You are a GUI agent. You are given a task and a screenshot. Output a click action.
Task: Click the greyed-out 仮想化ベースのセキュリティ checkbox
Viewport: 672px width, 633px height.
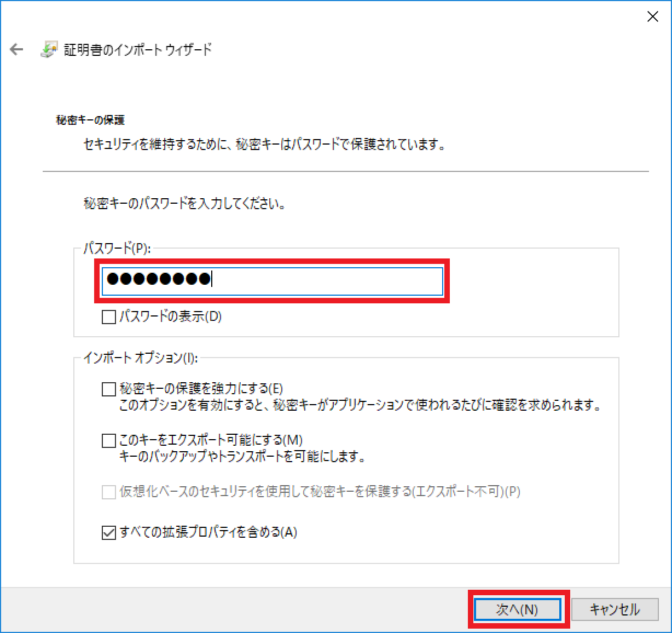click(109, 492)
